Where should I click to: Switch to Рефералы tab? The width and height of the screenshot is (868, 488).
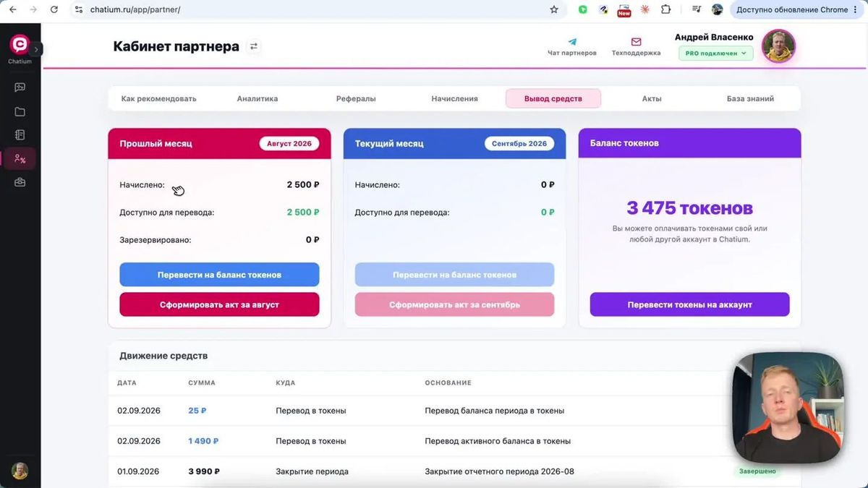(x=356, y=98)
